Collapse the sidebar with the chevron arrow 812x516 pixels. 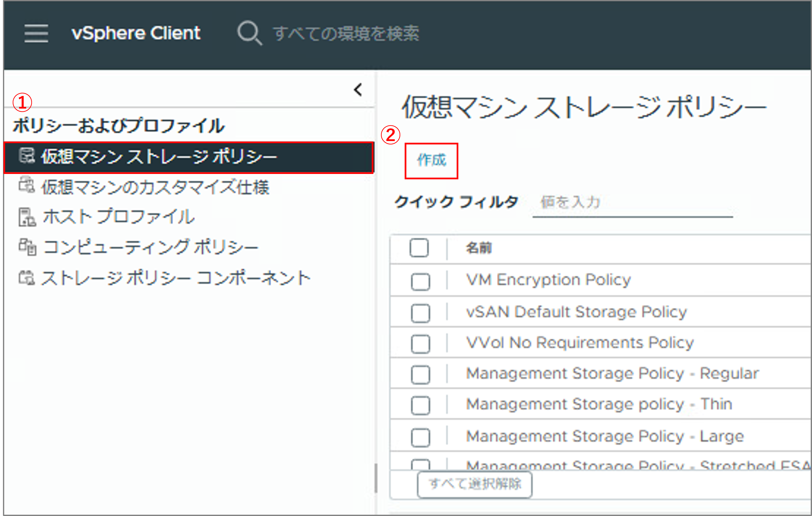[358, 90]
